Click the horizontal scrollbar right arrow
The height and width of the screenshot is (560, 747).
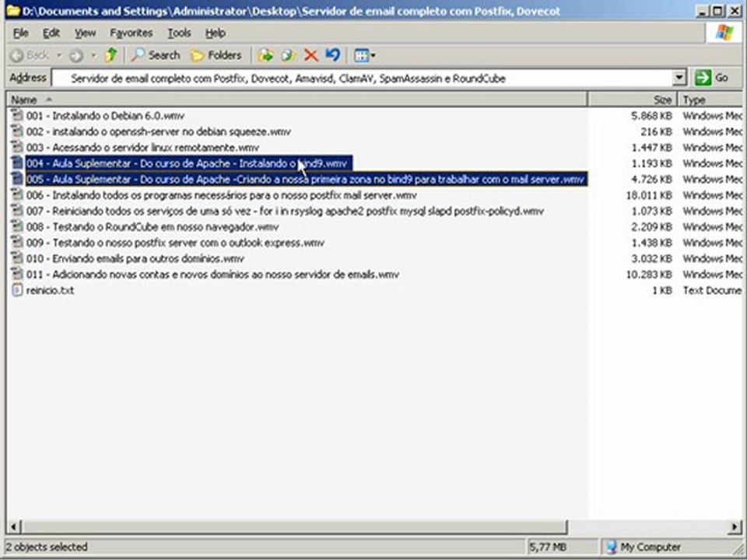[x=735, y=527]
